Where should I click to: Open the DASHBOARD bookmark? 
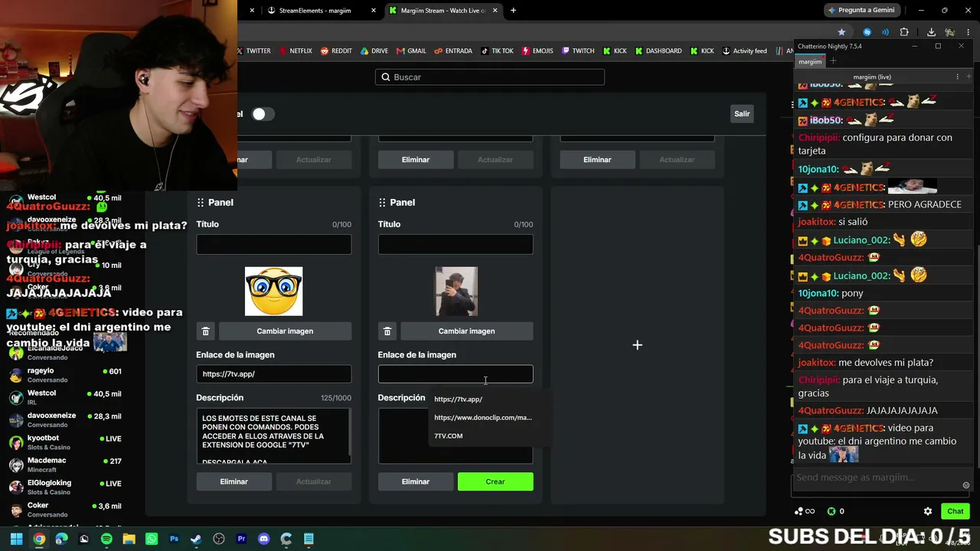pos(658,51)
